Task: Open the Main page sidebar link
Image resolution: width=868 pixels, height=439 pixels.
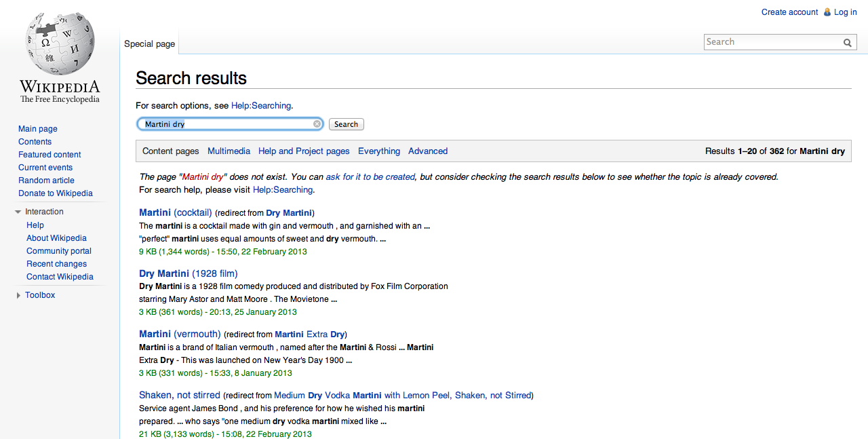Action: pyautogui.click(x=38, y=129)
